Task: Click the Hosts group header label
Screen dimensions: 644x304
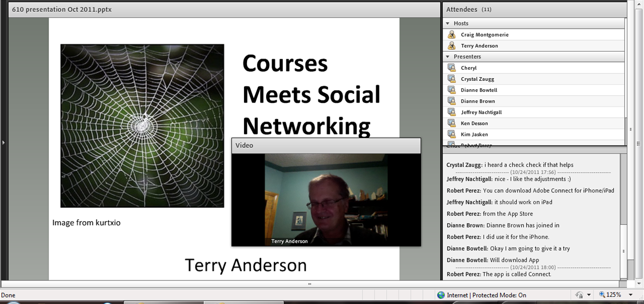Action: [x=461, y=23]
